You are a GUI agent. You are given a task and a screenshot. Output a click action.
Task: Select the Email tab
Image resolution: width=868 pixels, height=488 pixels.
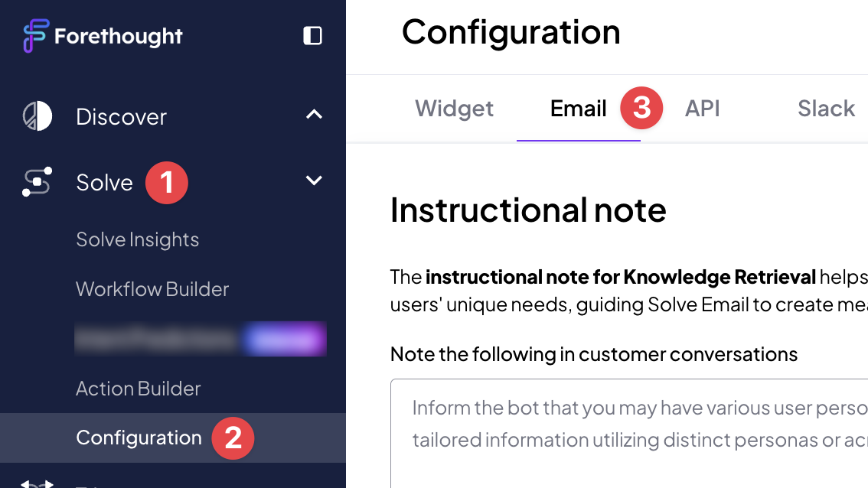click(579, 109)
